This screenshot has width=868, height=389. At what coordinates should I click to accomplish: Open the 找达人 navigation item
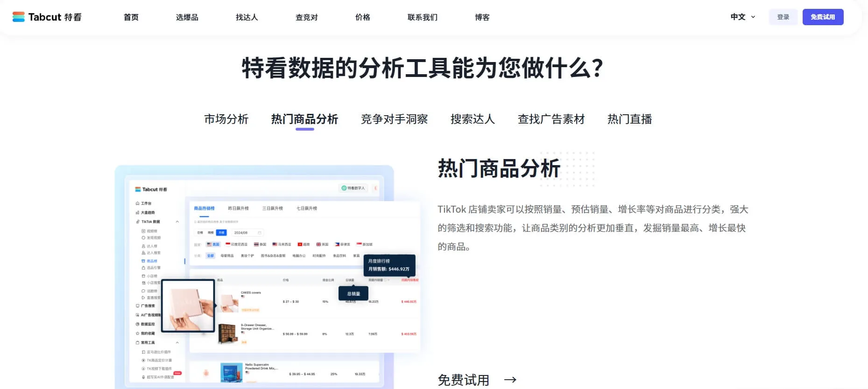point(247,17)
